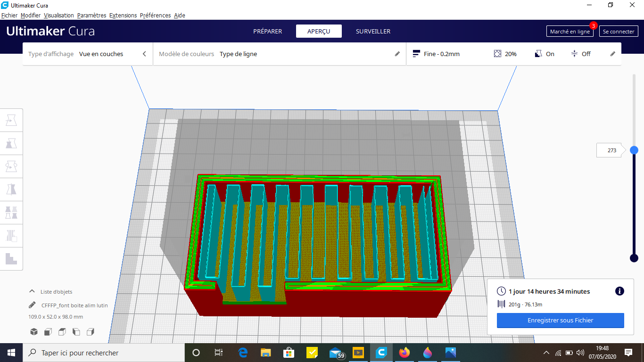Click the taskbar clock showing 19:48
The height and width of the screenshot is (362, 644).
coord(602,352)
